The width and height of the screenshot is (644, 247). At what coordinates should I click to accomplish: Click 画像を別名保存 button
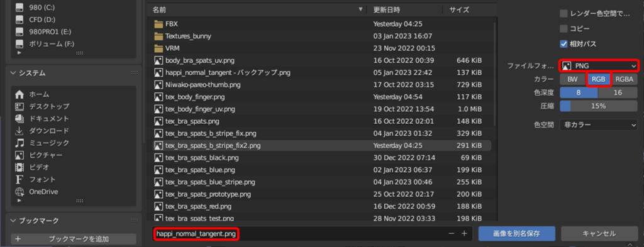(517, 233)
